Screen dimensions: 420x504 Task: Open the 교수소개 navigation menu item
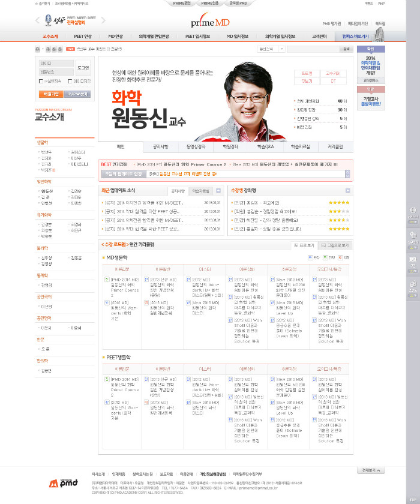[50, 37]
